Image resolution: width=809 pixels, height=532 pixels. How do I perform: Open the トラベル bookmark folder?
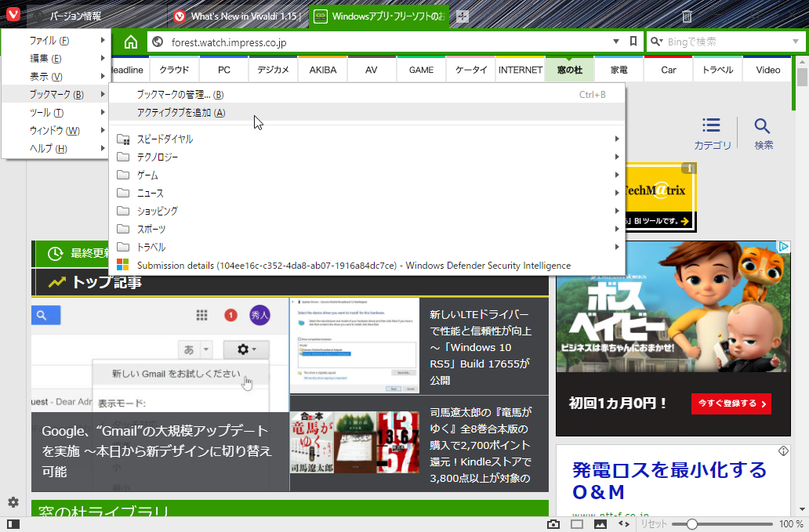(367, 247)
